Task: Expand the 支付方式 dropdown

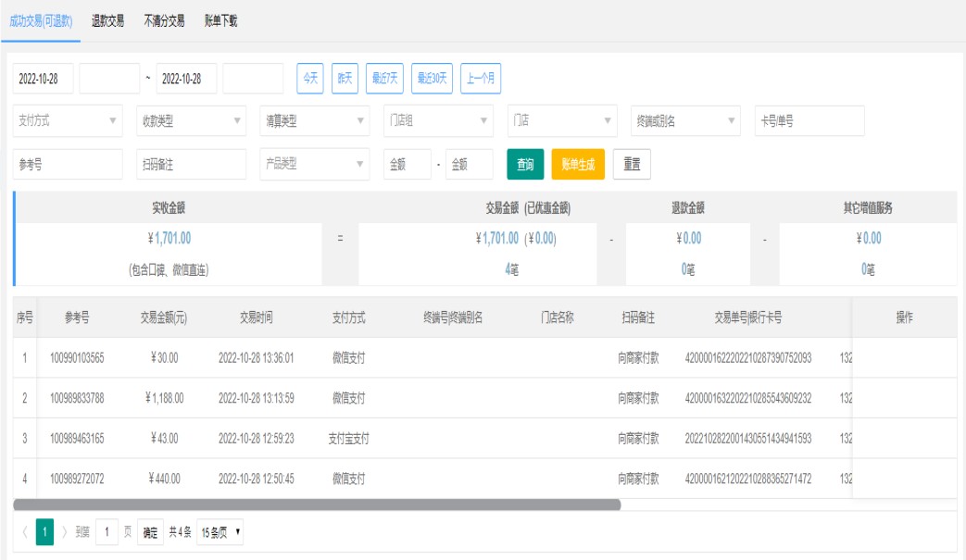Action: pyautogui.click(x=69, y=121)
